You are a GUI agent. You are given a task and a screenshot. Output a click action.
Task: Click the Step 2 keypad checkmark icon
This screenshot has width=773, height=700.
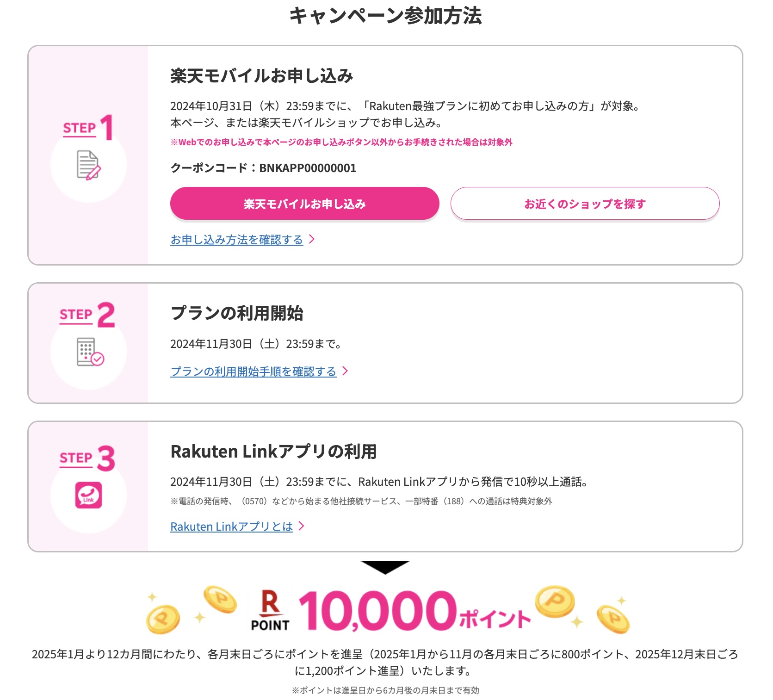90,352
